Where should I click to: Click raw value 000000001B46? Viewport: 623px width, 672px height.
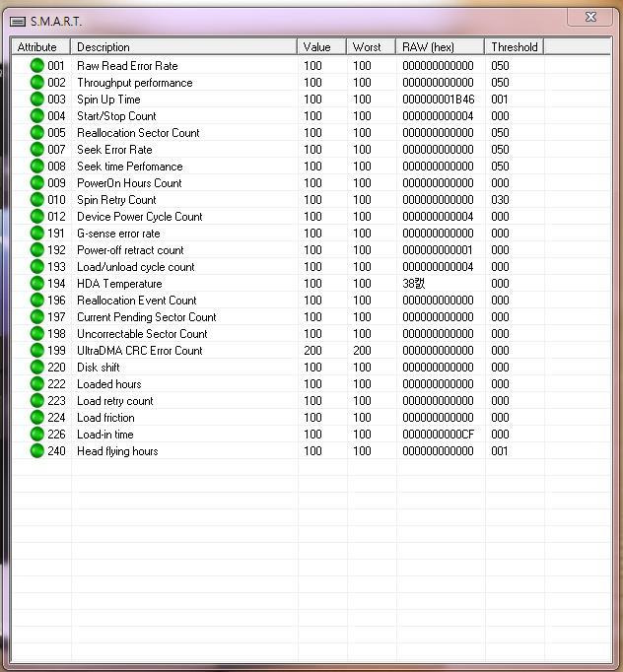[x=439, y=99]
